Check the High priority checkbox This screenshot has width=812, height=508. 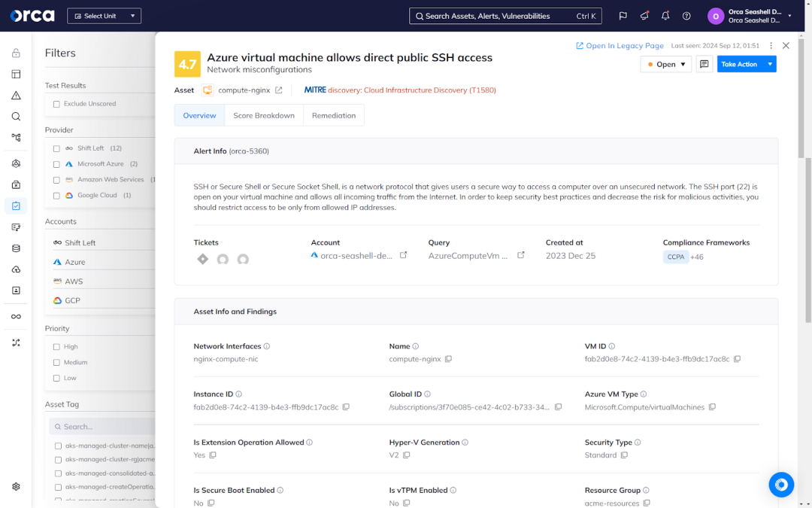pyautogui.click(x=56, y=347)
